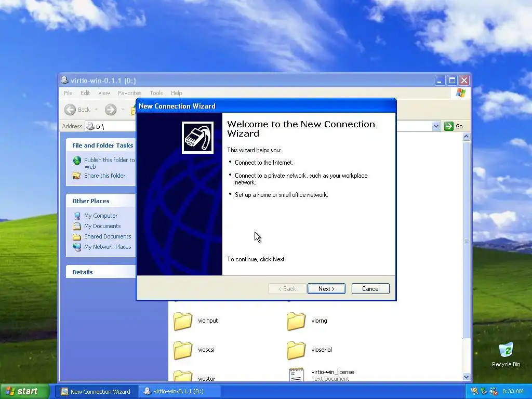Expand the Details panel header
This screenshot has height=399, width=532.
point(101,272)
